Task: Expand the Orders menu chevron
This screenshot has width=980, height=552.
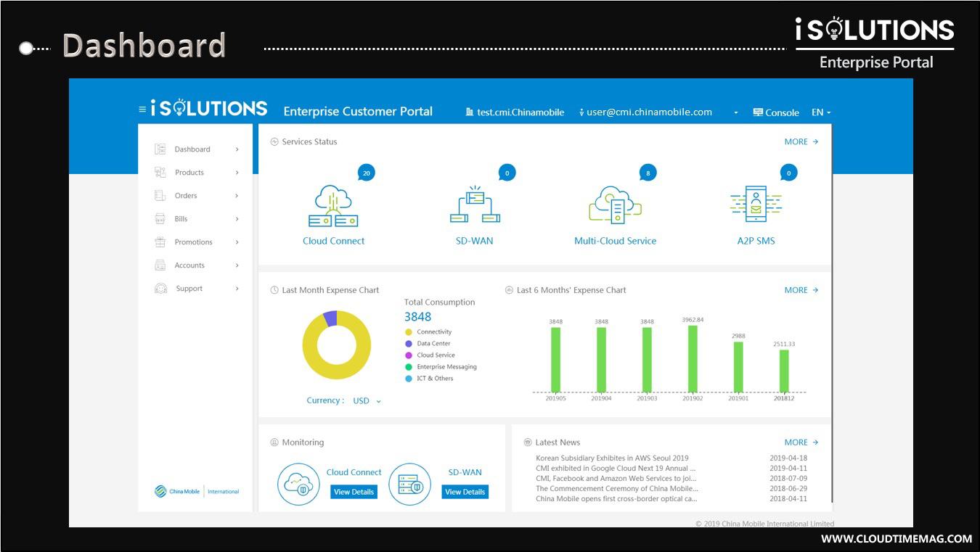Action: (x=237, y=196)
